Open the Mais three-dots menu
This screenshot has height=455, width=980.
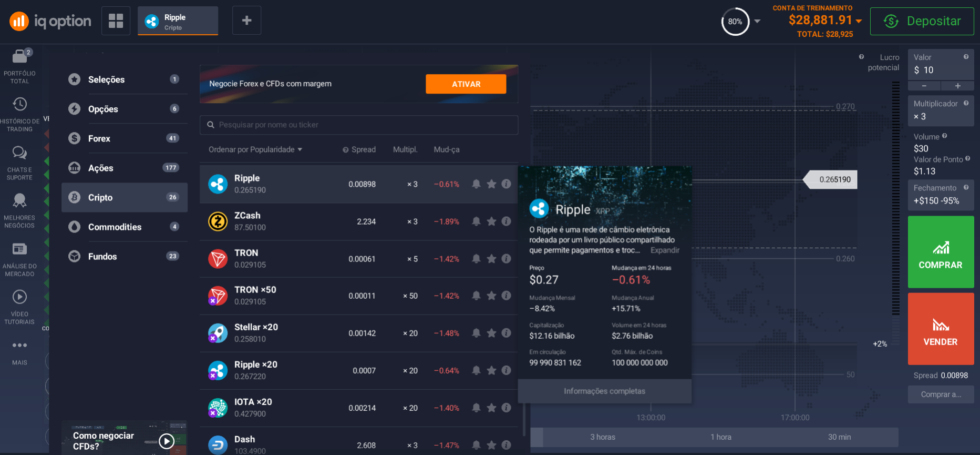pos(20,345)
